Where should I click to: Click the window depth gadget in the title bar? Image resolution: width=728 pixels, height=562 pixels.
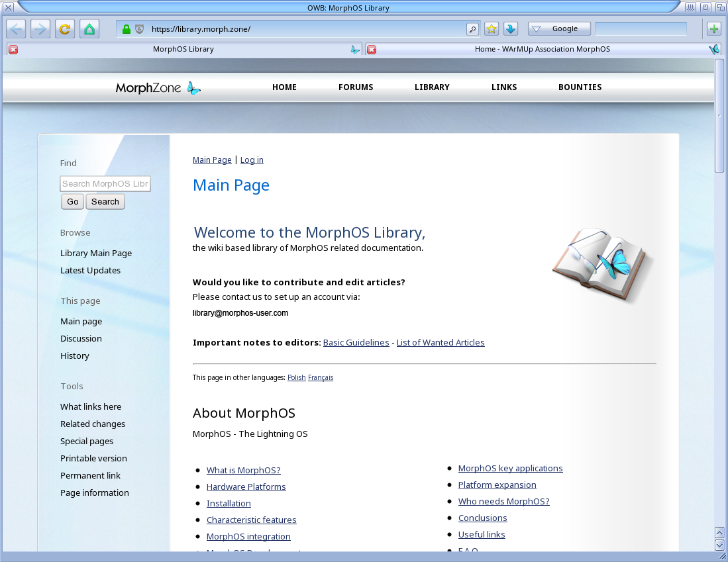[721, 7]
